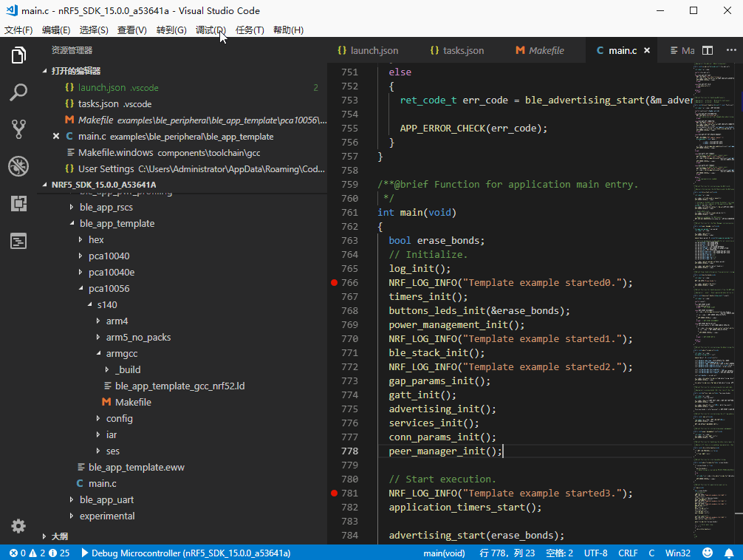Image resolution: width=743 pixels, height=560 pixels.
Task: Click the launch.json braces icon in open editors
Action: (69, 87)
